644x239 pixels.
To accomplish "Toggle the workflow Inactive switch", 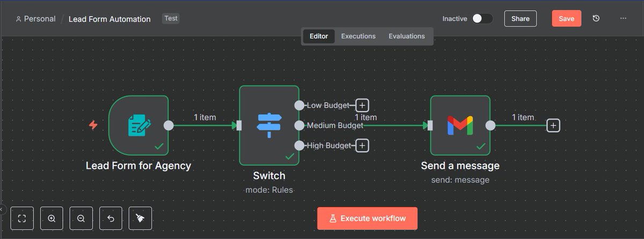I will tap(482, 19).
